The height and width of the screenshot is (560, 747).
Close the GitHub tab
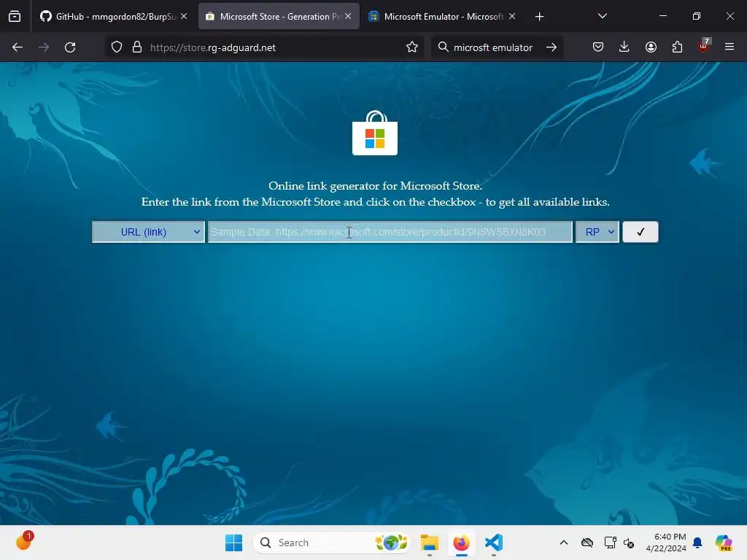184,16
